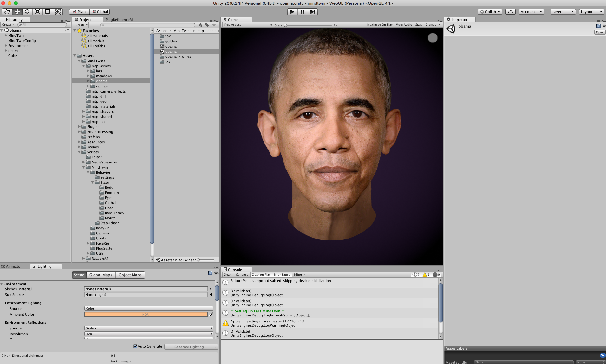Toggle Clear on Play
Viewport: 606px width, 364px height.
[x=261, y=275]
